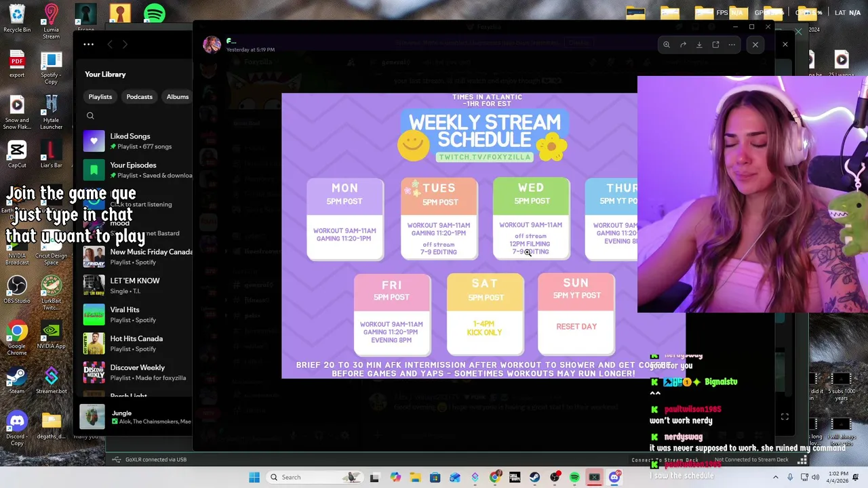This screenshot has height=488, width=868.
Task: Open File Explorer from the taskbar
Action: click(415, 477)
